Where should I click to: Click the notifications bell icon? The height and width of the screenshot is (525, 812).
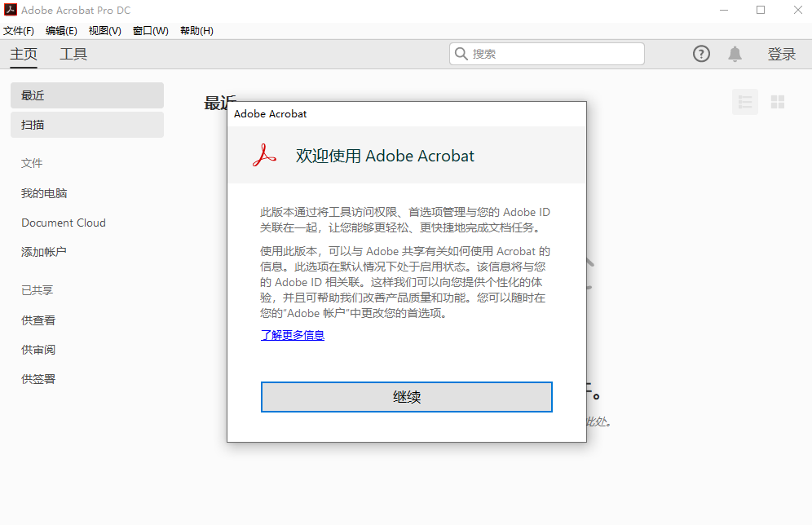point(735,53)
